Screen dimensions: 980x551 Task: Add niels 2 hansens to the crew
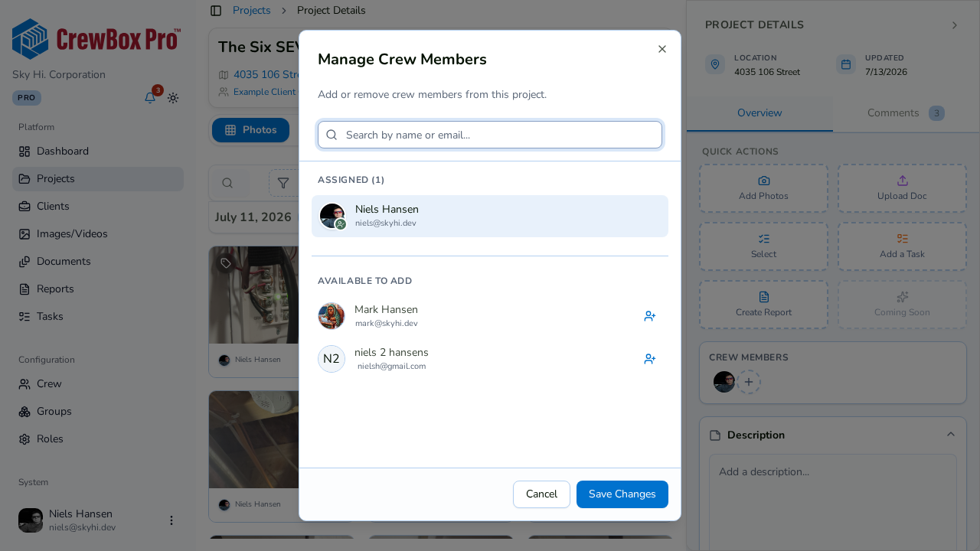[650, 359]
